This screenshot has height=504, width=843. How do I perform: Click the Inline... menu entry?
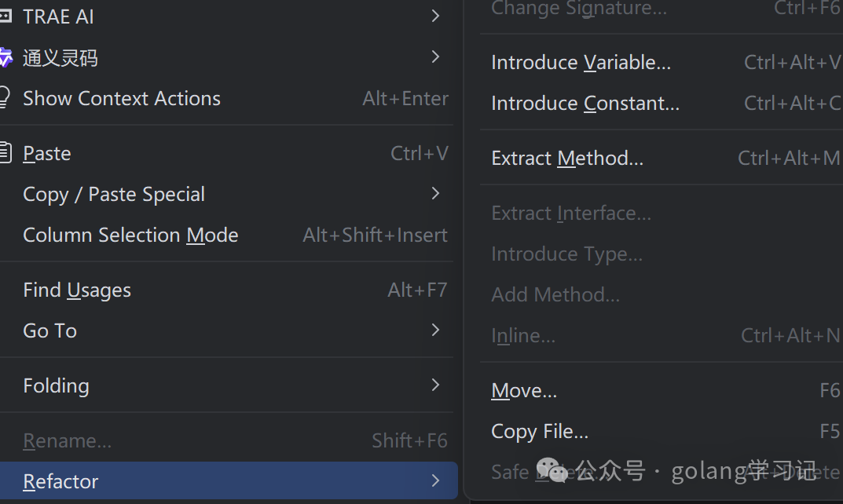pyautogui.click(x=522, y=335)
